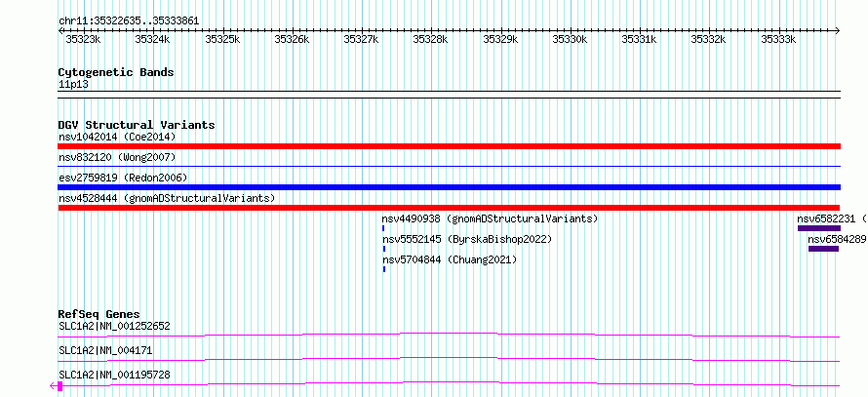Screen dimensions: 868x397
Task: Open the nsv6584289 variant label
Action: 837,239
